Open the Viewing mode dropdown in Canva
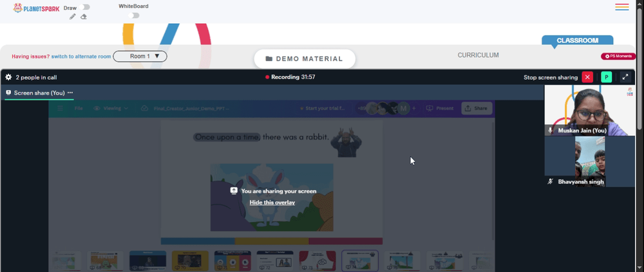 pos(111,108)
